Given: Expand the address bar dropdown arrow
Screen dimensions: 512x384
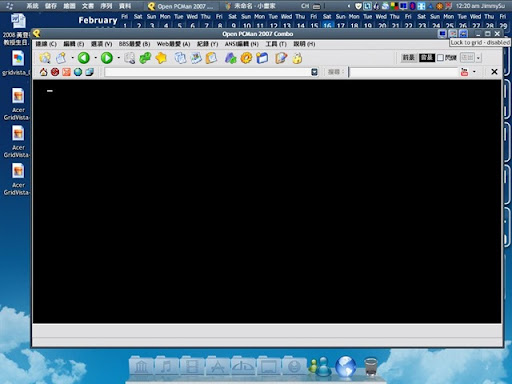Looking at the screenshot, I should tap(314, 72).
